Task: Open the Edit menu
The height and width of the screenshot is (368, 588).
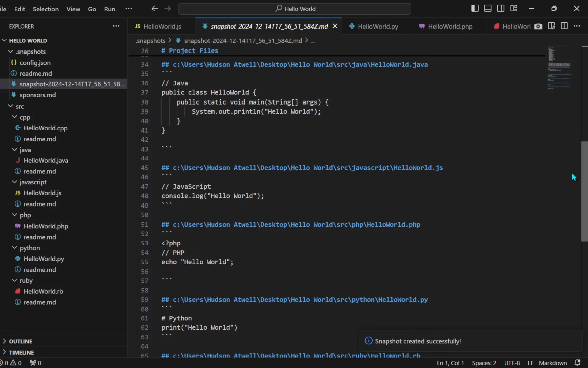Action: click(x=20, y=9)
